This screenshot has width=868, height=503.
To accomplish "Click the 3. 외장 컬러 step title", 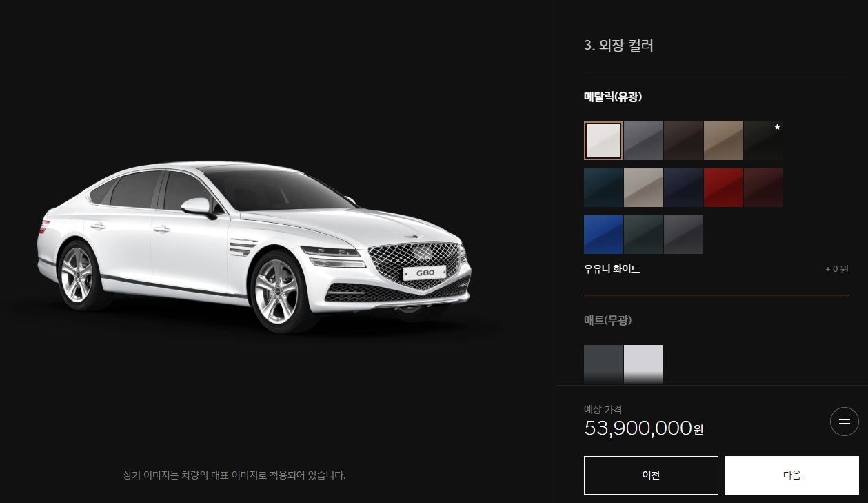I will [618, 46].
